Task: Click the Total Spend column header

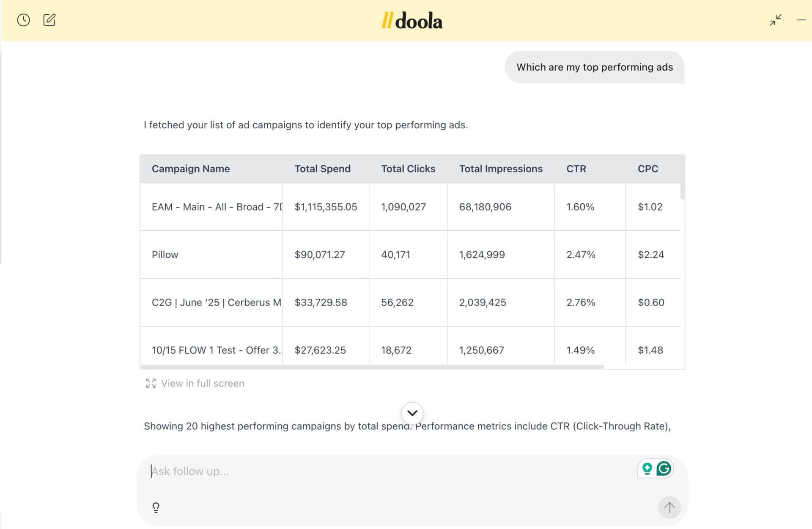Action: pos(322,169)
